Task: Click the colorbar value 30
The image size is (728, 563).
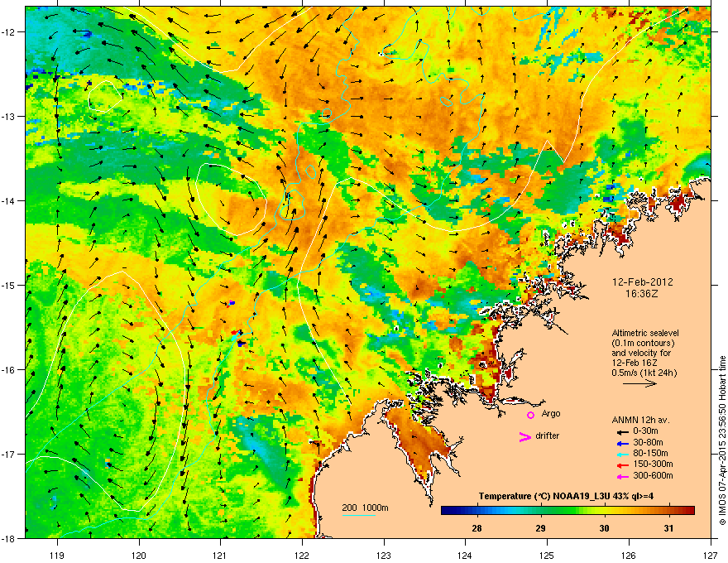Action: [604, 528]
